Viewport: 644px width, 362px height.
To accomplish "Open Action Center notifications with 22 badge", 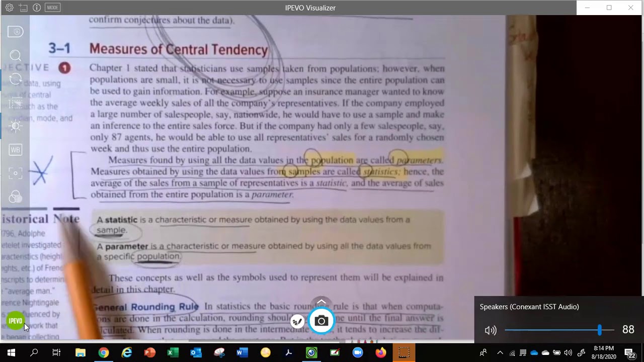I will [629, 353].
